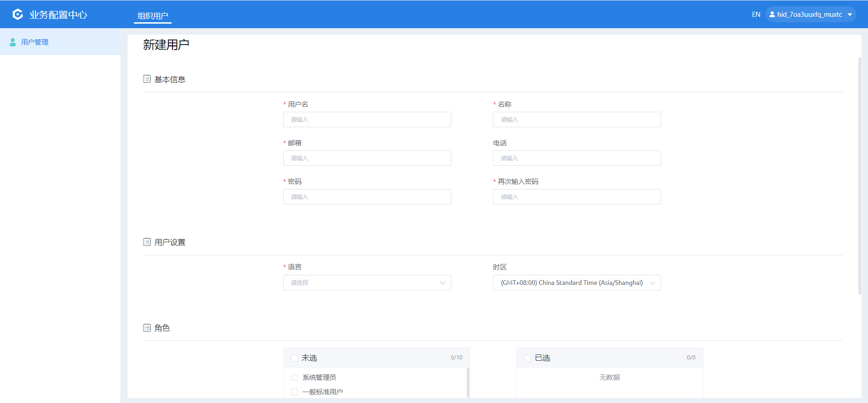Check the 未选 select-all checkbox
Image resolution: width=868 pixels, height=403 pixels.
tap(294, 358)
